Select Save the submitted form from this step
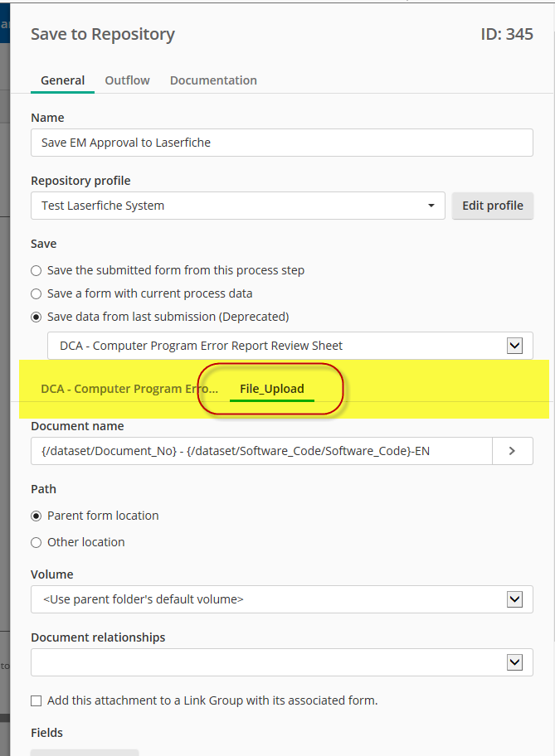This screenshot has height=756, width=555. [37, 270]
